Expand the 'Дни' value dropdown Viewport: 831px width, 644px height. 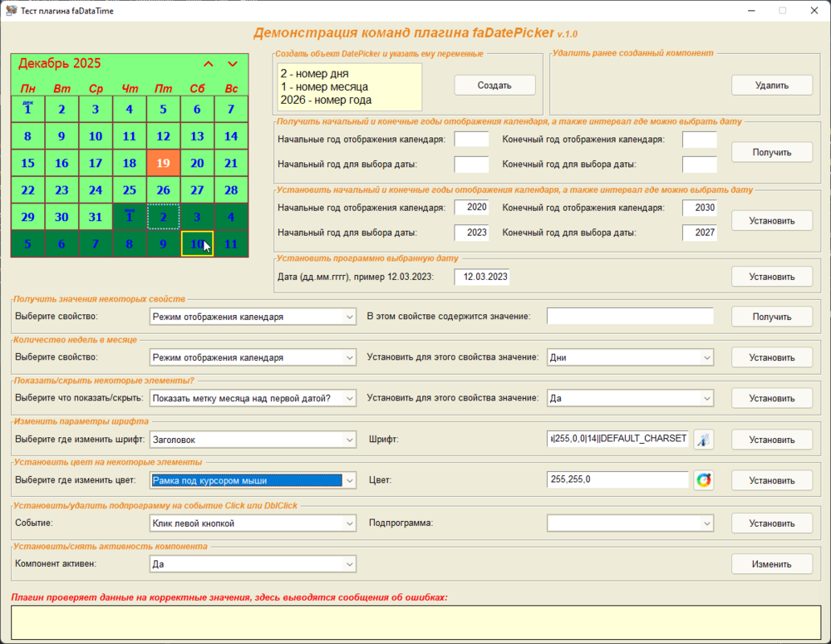coord(630,357)
